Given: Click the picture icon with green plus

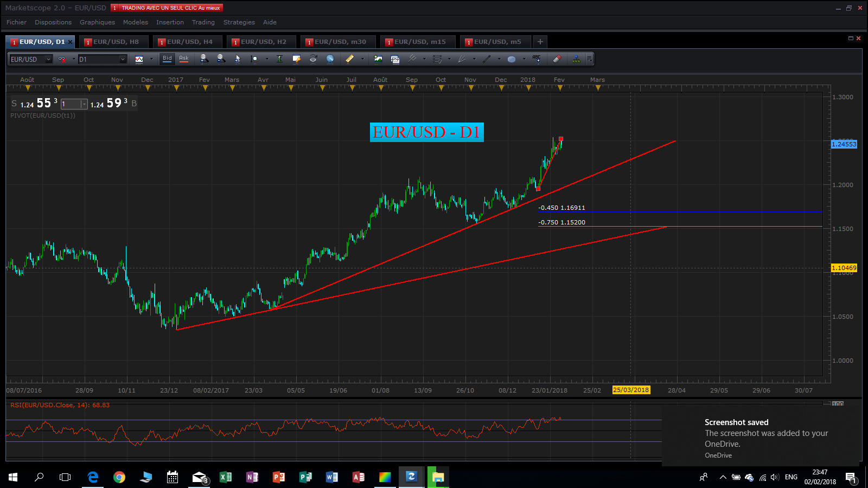Looking at the screenshot, I should click(378, 59).
